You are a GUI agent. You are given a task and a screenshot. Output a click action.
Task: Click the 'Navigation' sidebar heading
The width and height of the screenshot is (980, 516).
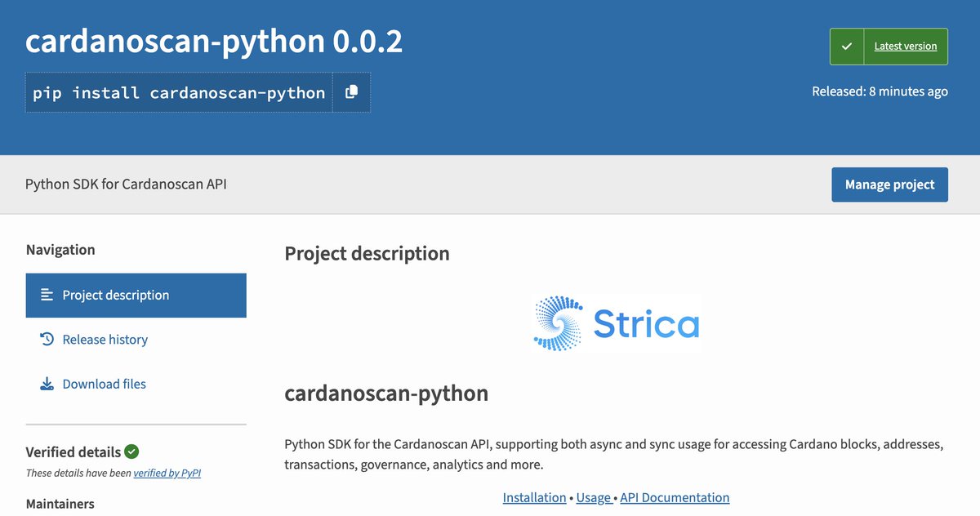(60, 250)
